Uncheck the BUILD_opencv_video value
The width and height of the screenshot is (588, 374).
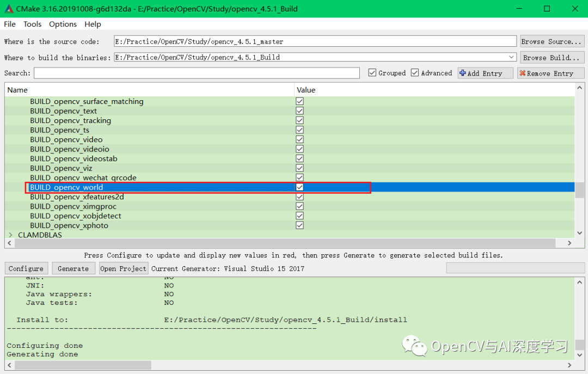[x=299, y=139]
